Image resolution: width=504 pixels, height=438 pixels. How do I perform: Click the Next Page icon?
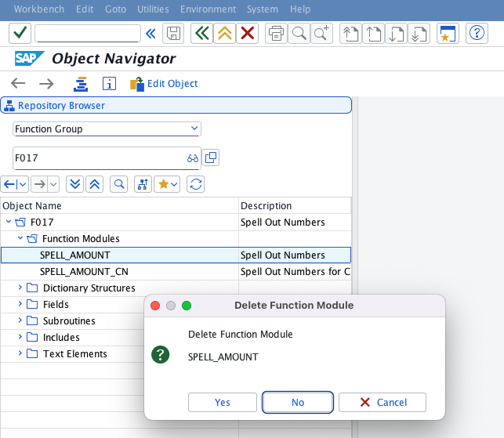point(397,33)
